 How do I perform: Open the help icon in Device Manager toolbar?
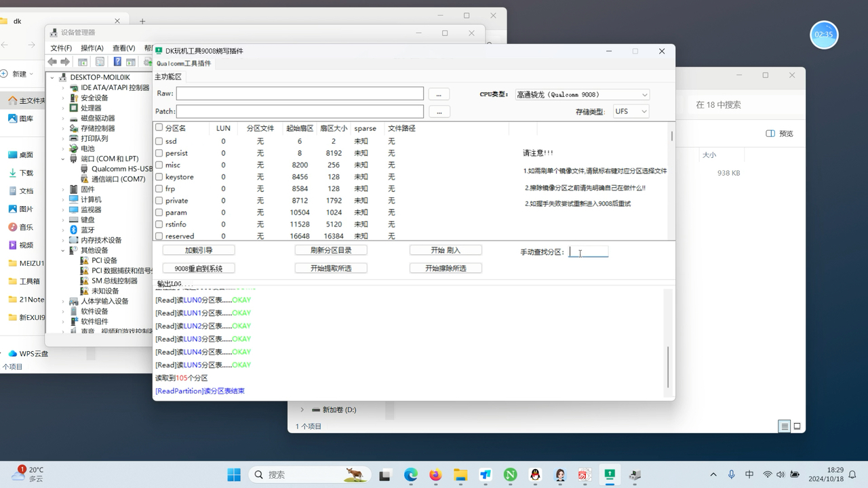click(117, 62)
